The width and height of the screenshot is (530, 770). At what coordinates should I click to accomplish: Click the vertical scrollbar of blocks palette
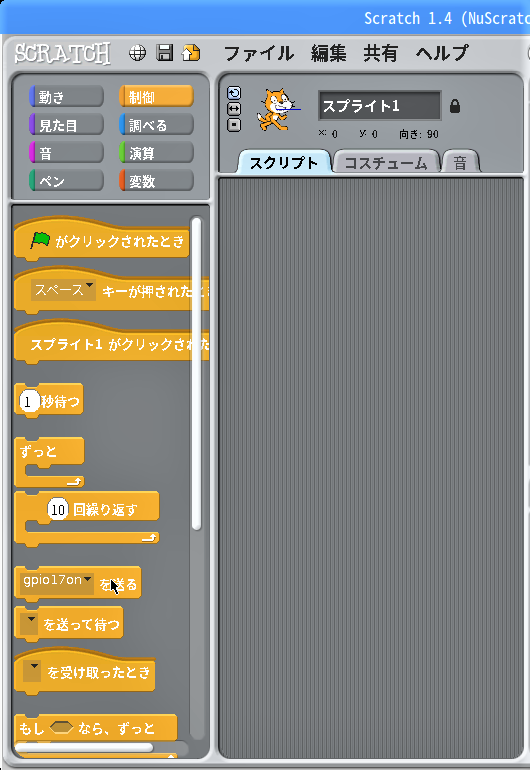click(x=196, y=373)
